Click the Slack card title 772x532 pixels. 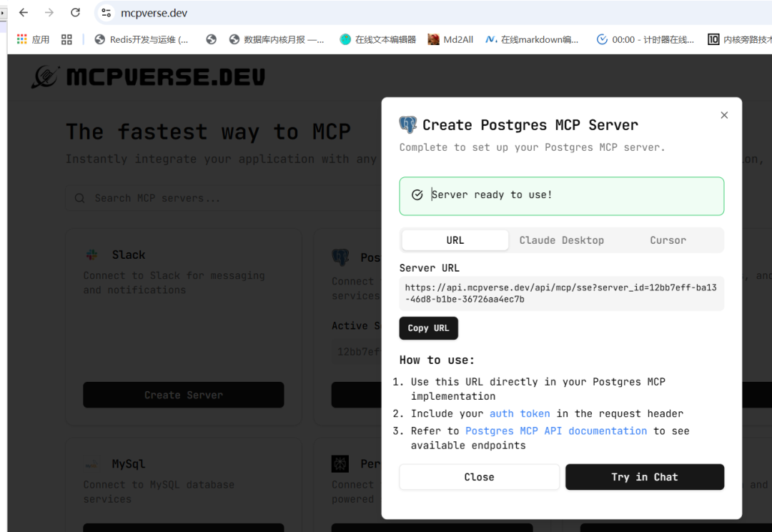(129, 255)
